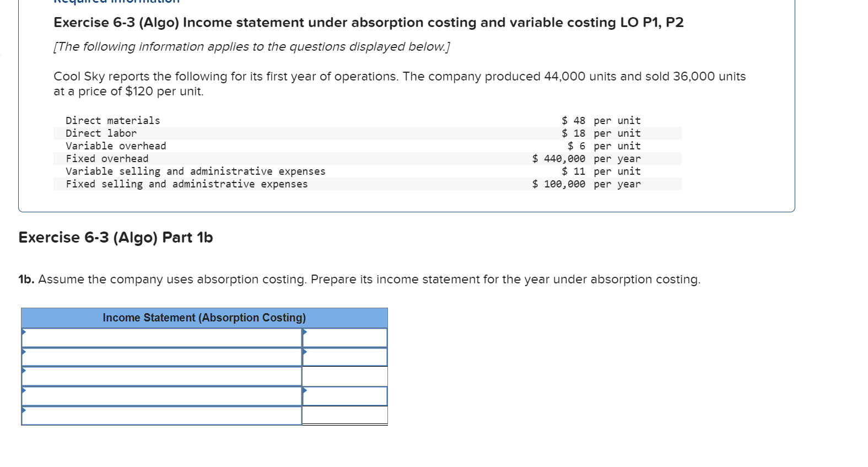This screenshot has height=467, width=868.
Task: Select the Fixed overhead row showing $440,000
Action: pyautogui.click(x=220, y=159)
